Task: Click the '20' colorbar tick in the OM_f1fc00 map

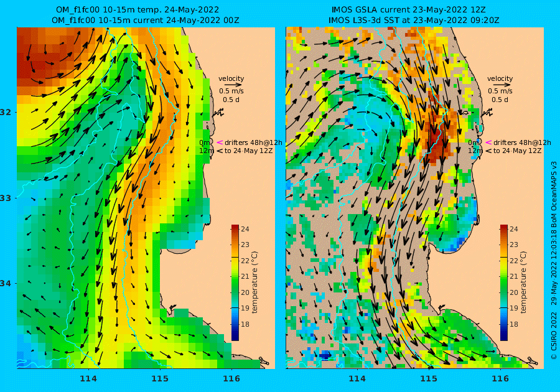Action: (x=245, y=292)
